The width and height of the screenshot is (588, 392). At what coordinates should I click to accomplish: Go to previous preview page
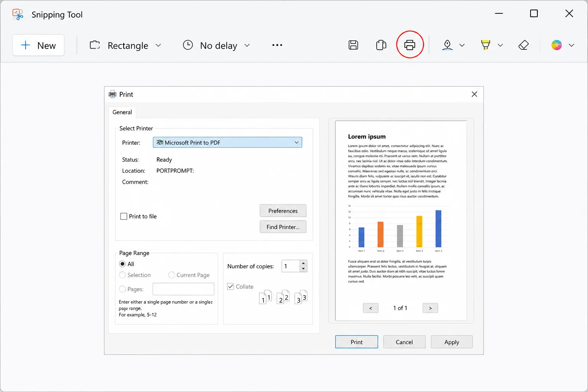[x=371, y=308]
